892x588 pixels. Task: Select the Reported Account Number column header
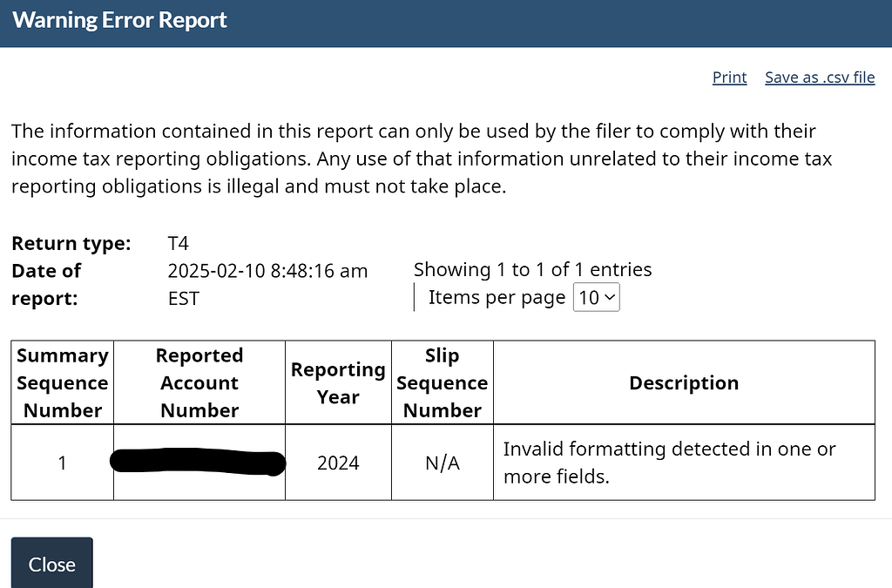click(x=199, y=382)
